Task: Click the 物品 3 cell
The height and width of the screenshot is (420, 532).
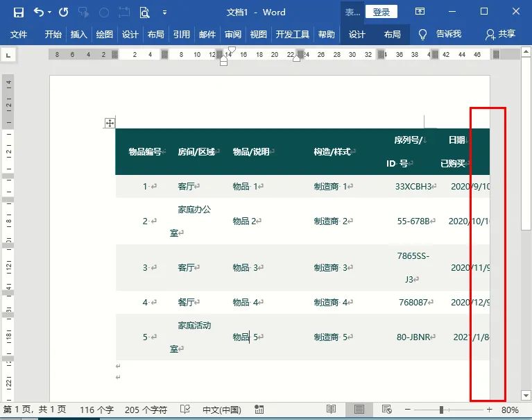Action: coord(246,267)
